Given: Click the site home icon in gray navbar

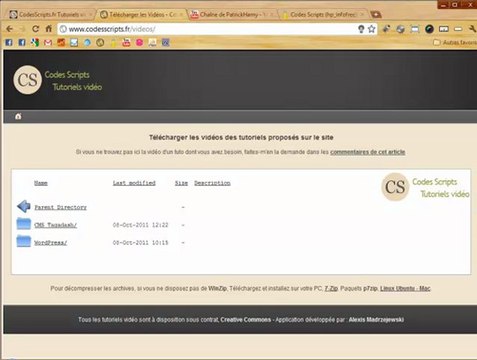Looking at the screenshot, I should [x=18, y=116].
